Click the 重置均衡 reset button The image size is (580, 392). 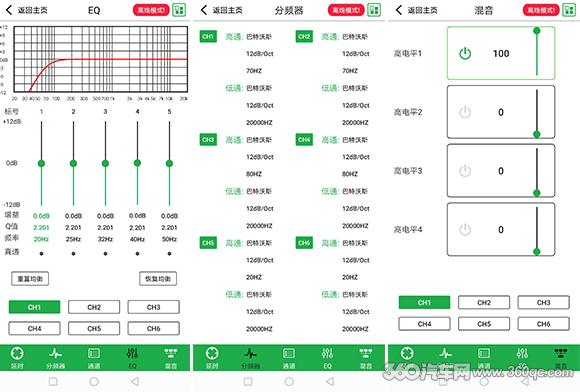point(30,279)
